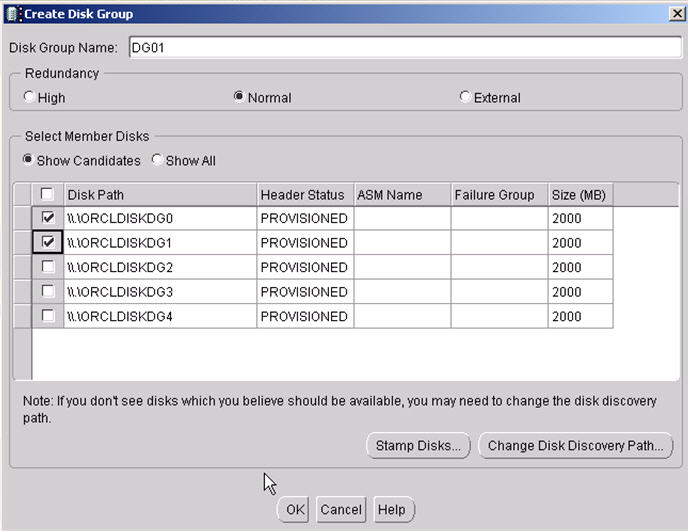Switch to Show All disks

tap(157, 160)
